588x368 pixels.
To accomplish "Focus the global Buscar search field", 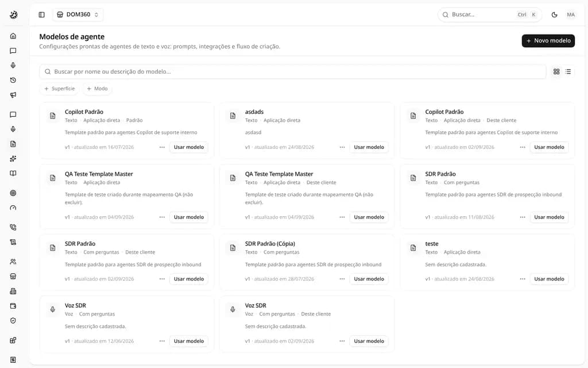I will [x=489, y=14].
